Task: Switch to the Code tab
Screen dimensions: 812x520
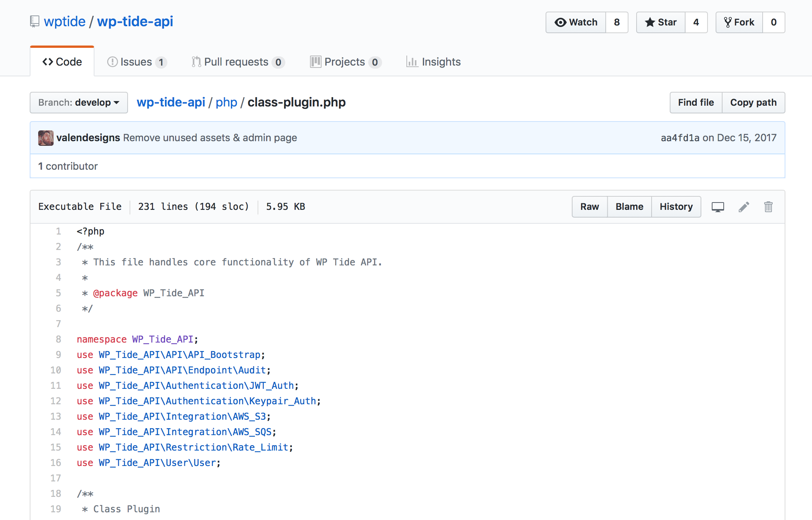Action: 62,62
